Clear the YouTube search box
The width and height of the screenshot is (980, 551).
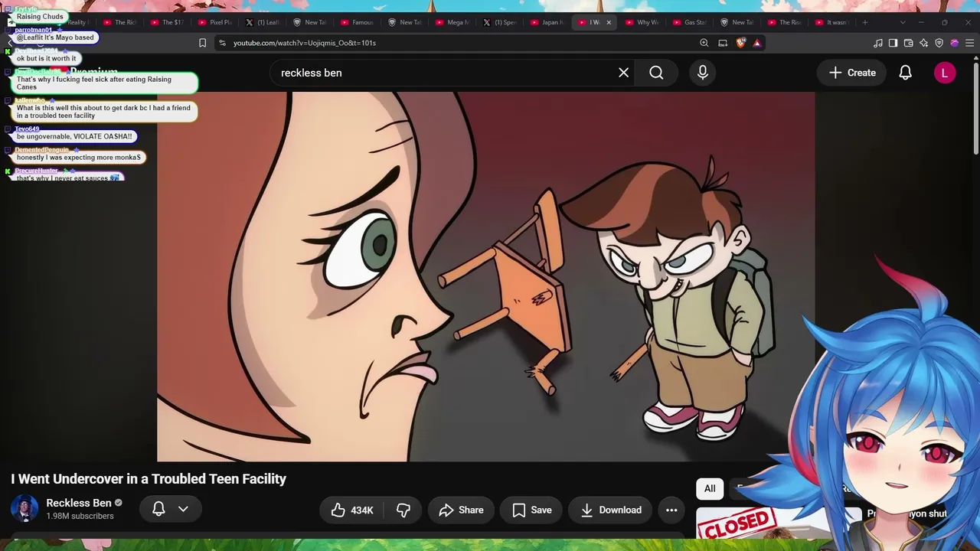[624, 73]
